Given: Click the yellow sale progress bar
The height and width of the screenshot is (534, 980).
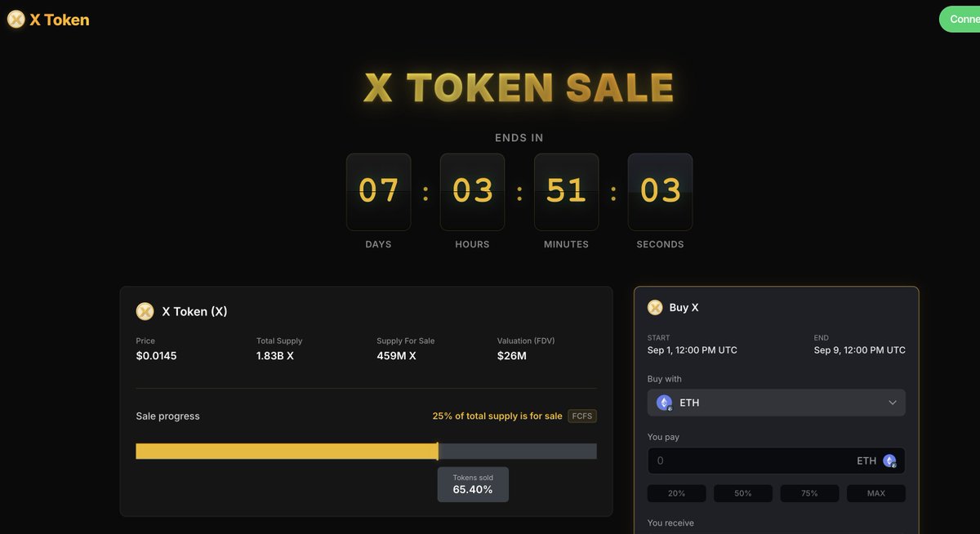Looking at the screenshot, I should (287, 452).
